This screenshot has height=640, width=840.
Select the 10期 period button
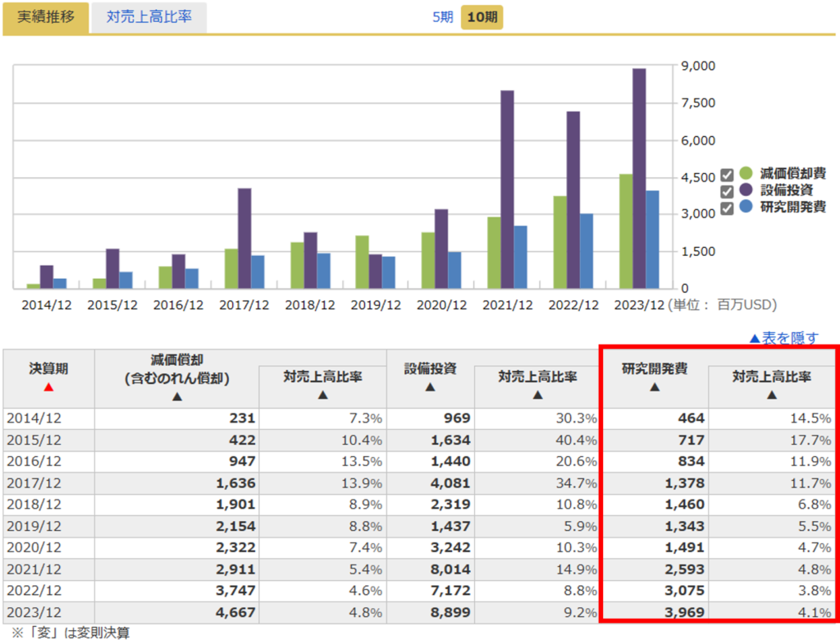point(482,16)
